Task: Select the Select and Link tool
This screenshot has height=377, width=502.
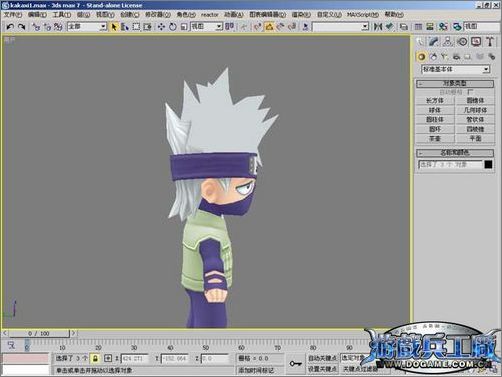Action: pos(36,27)
